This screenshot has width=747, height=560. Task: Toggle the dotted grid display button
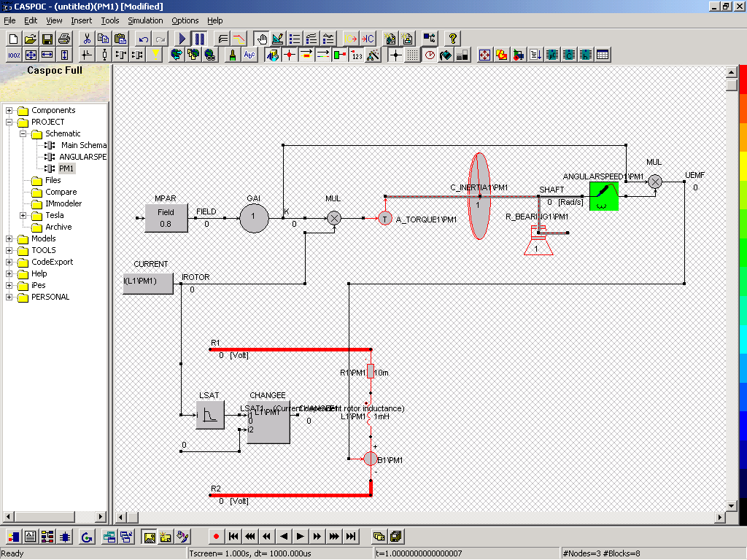click(x=413, y=55)
